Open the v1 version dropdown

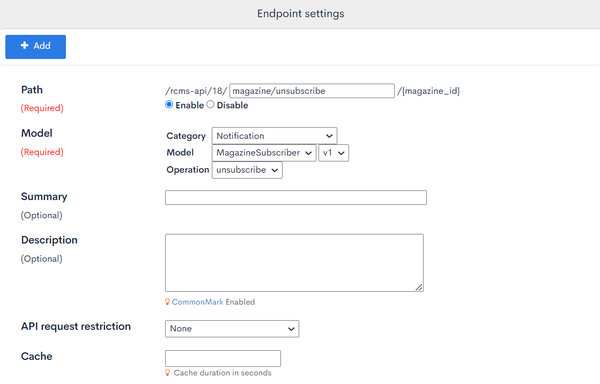point(333,153)
